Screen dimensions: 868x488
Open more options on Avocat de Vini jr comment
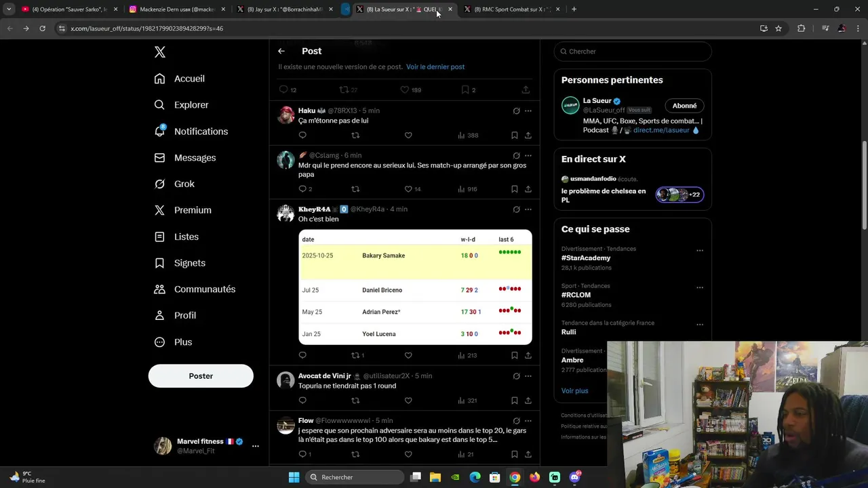pyautogui.click(x=528, y=376)
